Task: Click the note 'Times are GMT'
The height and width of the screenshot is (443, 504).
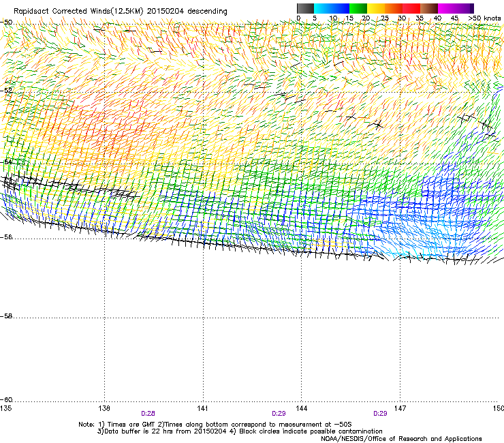Action: pos(131,425)
